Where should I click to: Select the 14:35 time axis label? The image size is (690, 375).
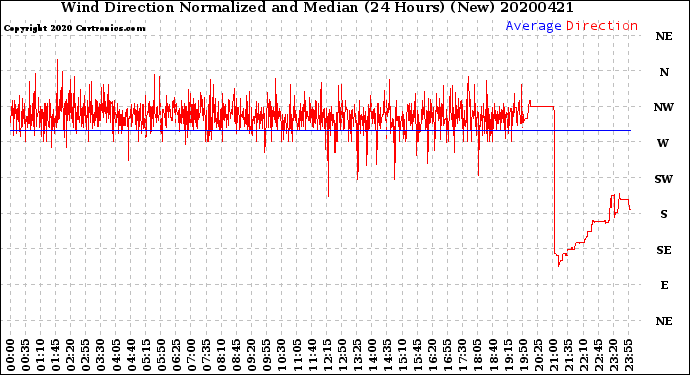(387, 355)
